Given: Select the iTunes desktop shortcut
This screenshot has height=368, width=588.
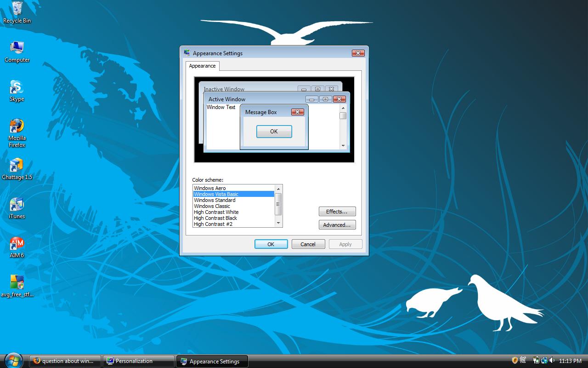Looking at the screenshot, I should 17,208.
